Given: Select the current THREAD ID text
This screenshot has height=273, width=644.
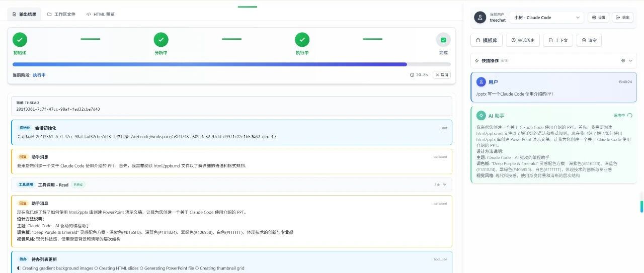Looking at the screenshot, I should click(58, 109).
